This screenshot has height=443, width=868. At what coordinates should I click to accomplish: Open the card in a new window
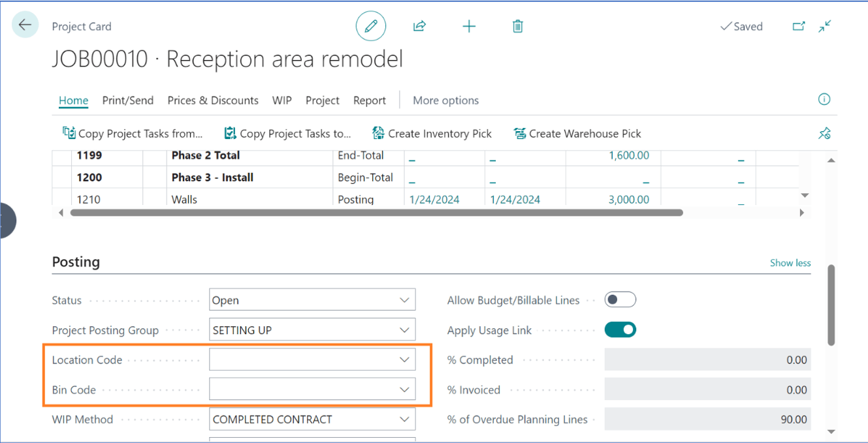(799, 26)
